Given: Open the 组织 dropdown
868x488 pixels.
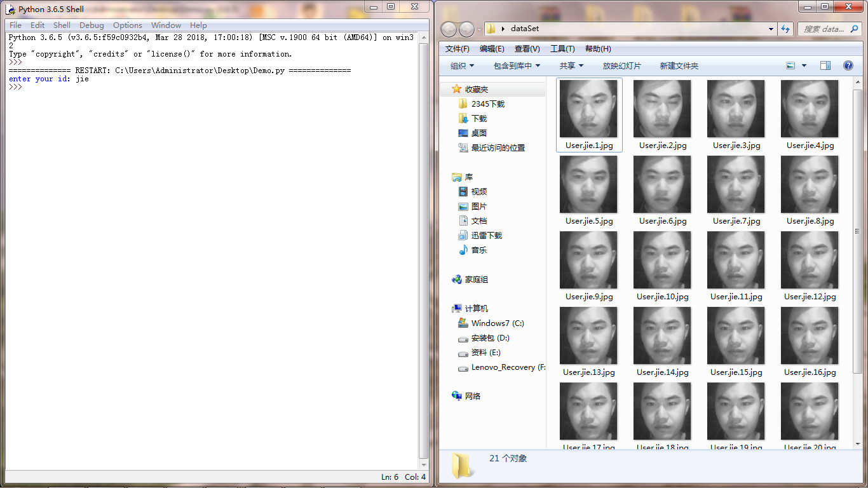Looking at the screenshot, I should point(459,65).
